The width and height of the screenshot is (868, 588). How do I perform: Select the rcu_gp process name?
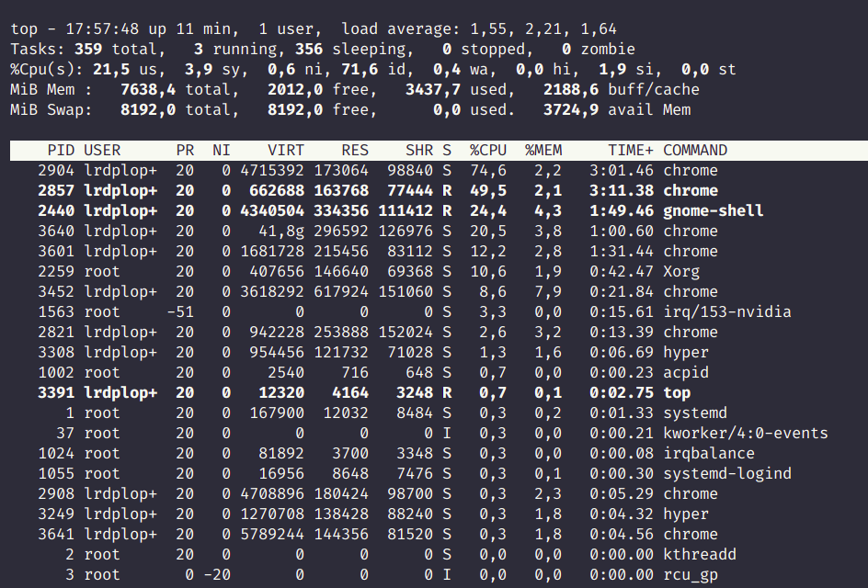(x=691, y=575)
